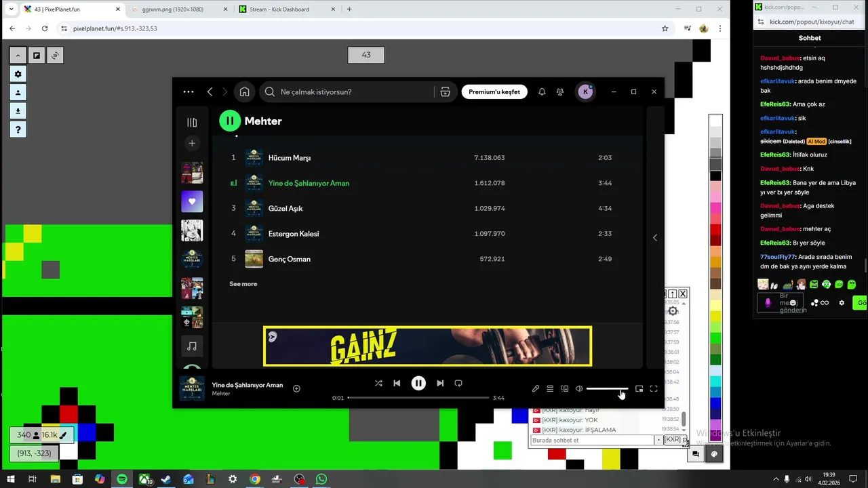Image resolution: width=868 pixels, height=488 pixels.
Task: Skip to the next track
Action: click(440, 383)
